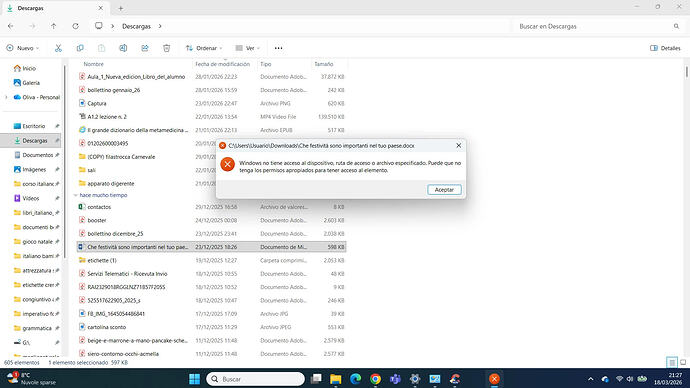Open the gioco natale folder in sidebar
The width and height of the screenshot is (690, 388).
(37, 242)
